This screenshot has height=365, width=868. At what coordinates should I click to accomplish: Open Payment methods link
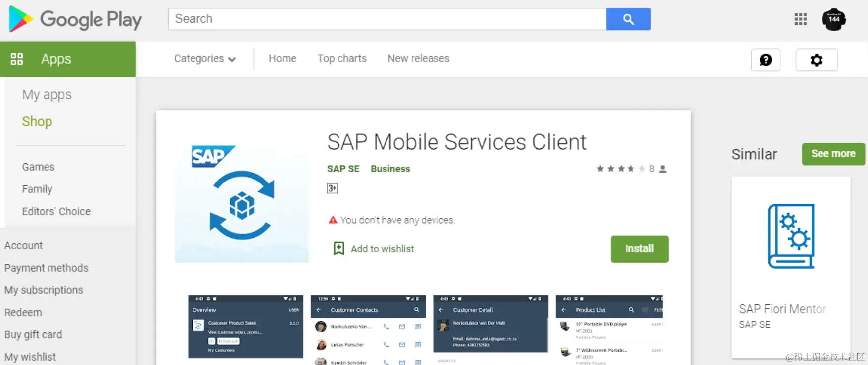click(x=47, y=268)
